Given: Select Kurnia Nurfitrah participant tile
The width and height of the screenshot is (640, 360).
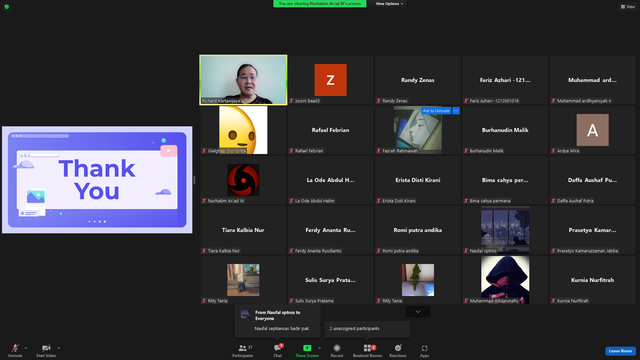Looking at the screenshot, I should click(592, 280).
